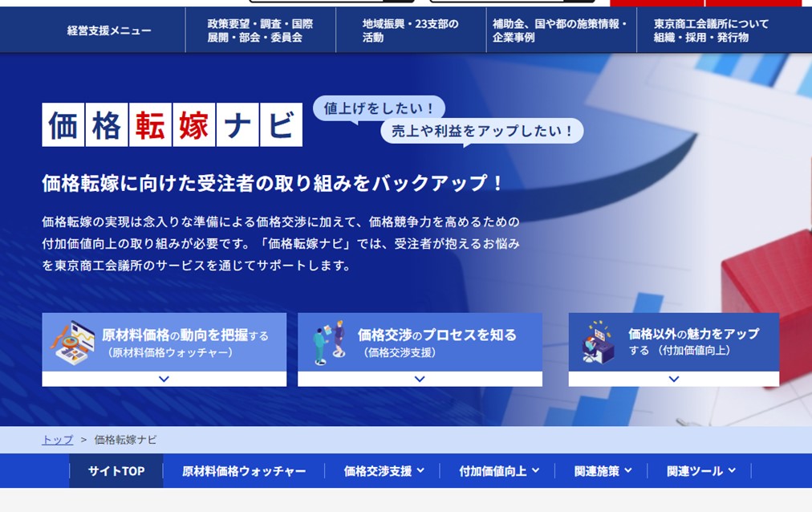
Task: Open the 関連施策 dropdown menu
Action: [x=603, y=471]
